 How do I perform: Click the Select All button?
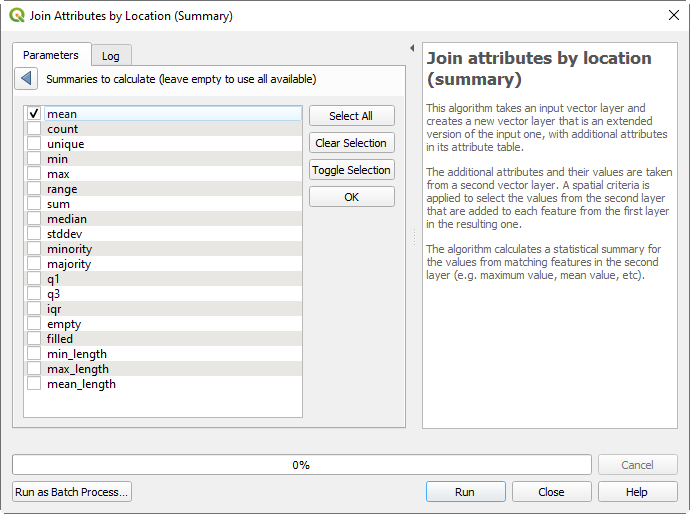(352, 116)
